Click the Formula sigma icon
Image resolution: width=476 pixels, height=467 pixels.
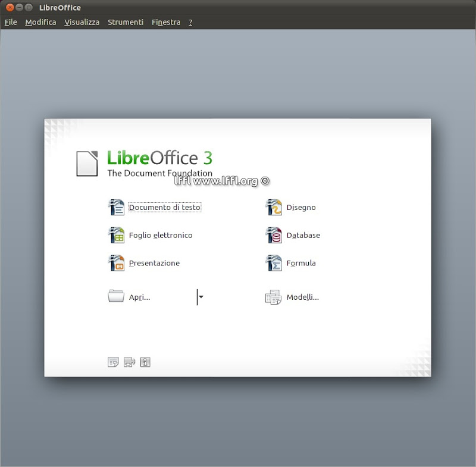(274, 263)
